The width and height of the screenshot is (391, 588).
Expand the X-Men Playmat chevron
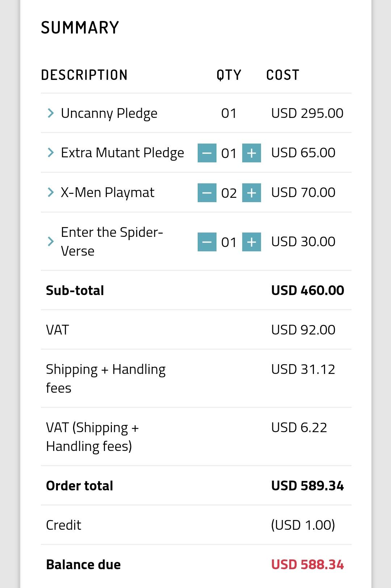click(x=51, y=192)
